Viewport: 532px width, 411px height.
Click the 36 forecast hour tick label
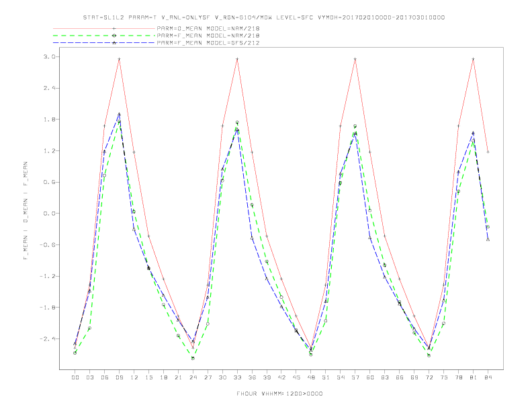point(252,377)
